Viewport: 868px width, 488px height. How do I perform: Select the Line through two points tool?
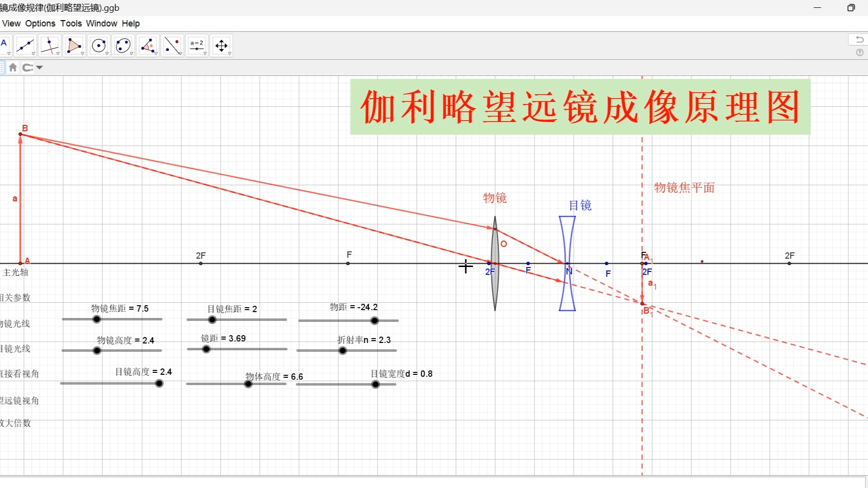tap(25, 46)
